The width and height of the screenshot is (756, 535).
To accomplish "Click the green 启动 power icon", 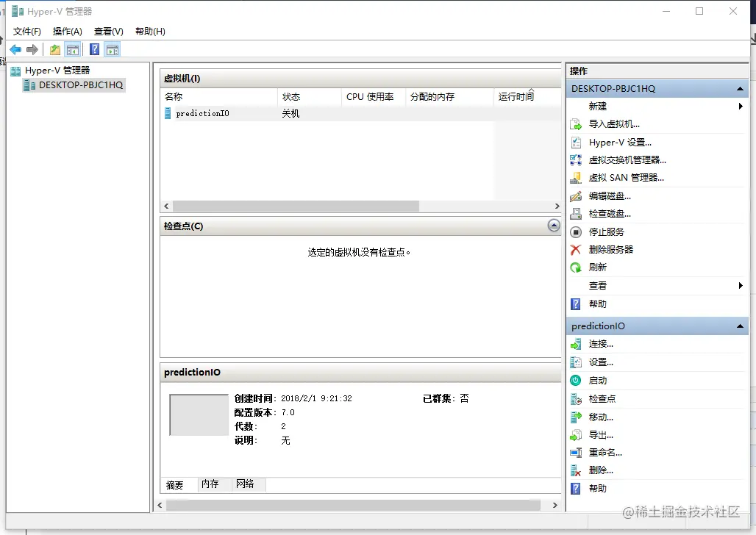I will click(x=576, y=380).
